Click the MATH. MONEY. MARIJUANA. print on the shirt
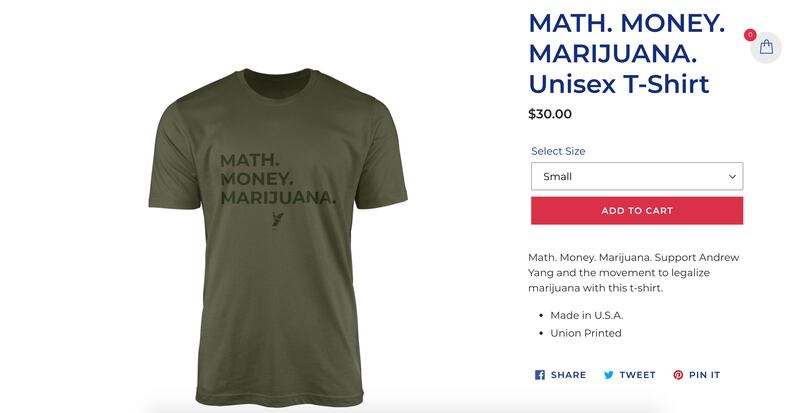The width and height of the screenshot is (800, 413). pyautogui.click(x=278, y=179)
